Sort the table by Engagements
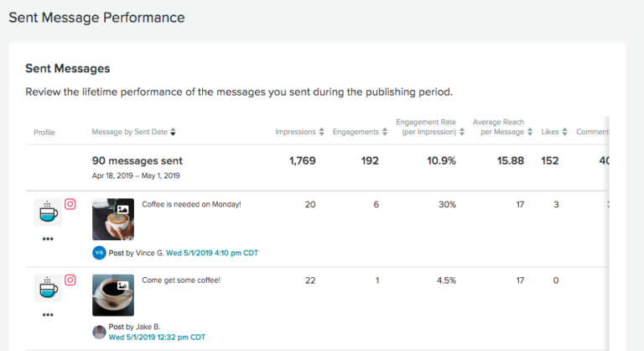The height and width of the screenshot is (351, 644). point(360,132)
